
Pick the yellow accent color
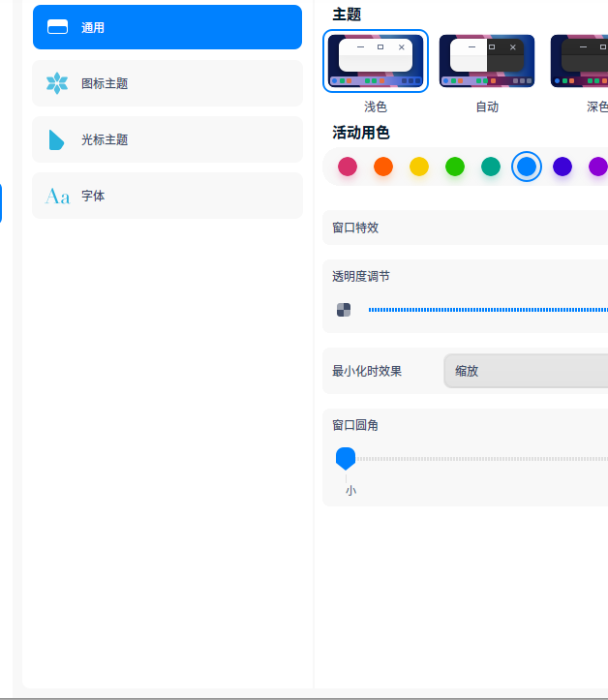418,167
